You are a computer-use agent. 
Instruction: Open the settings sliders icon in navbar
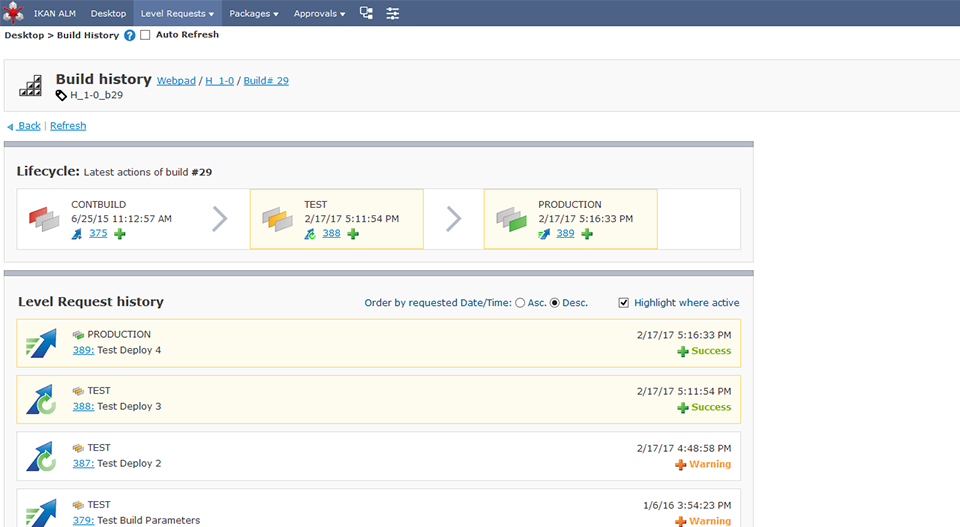(393, 13)
